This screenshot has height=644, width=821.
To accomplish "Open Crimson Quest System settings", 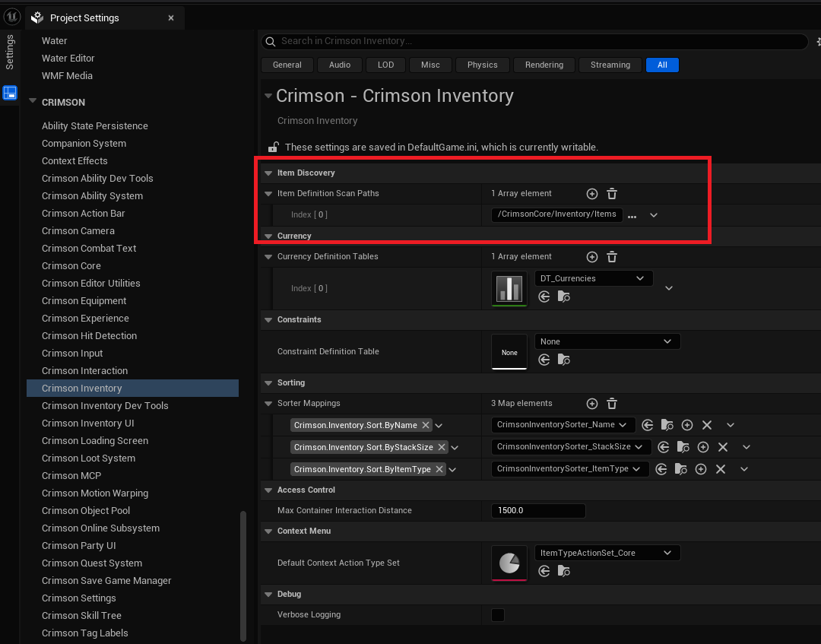I will tap(92, 563).
